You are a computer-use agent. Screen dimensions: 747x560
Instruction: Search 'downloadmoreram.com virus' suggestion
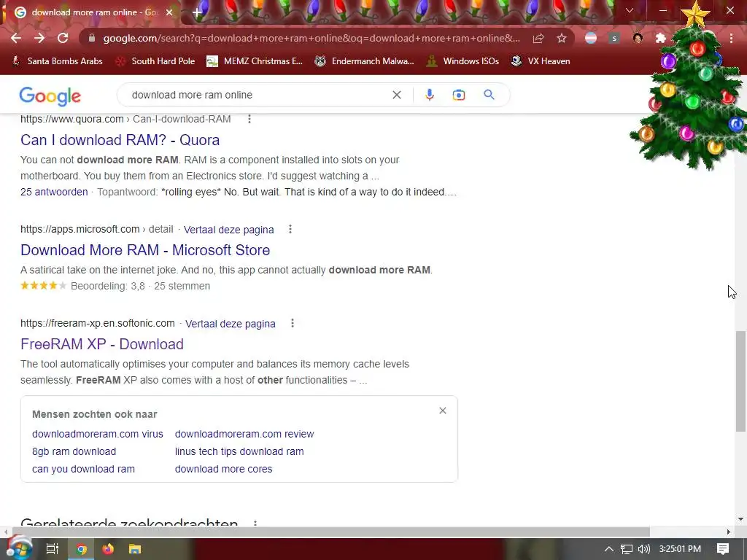(98, 434)
